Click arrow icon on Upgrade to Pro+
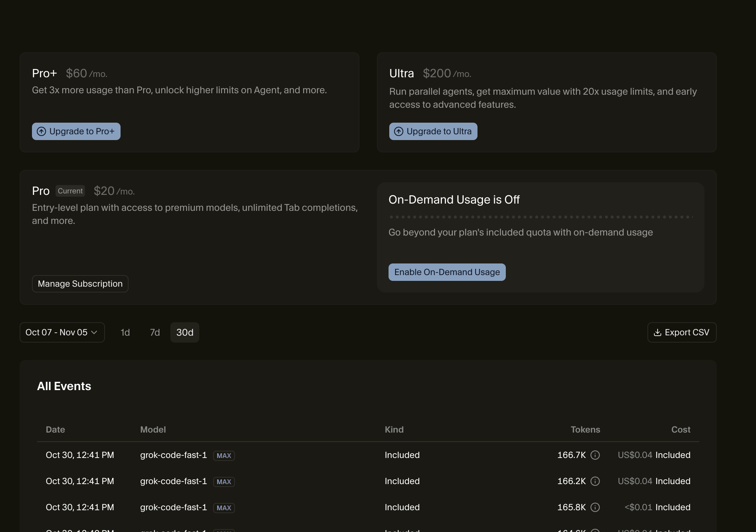Screen dimensions: 756x532 tap(41, 131)
